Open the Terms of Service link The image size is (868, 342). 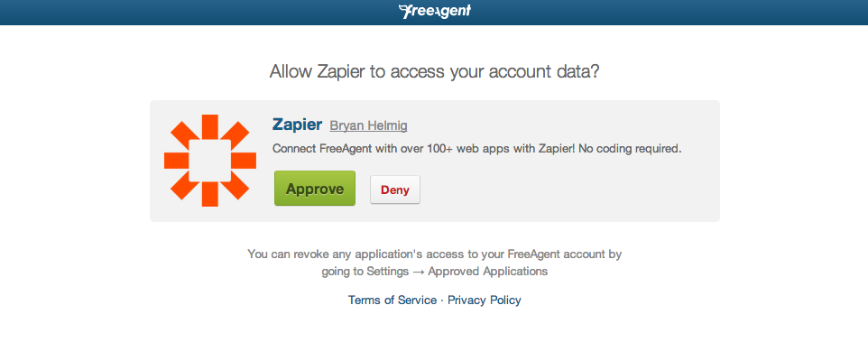392,300
